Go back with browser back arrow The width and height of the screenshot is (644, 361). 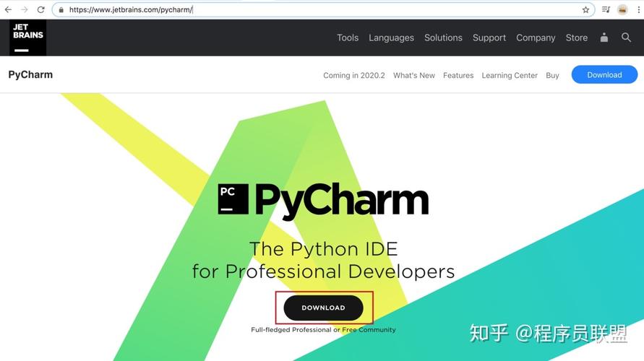(x=8, y=9)
